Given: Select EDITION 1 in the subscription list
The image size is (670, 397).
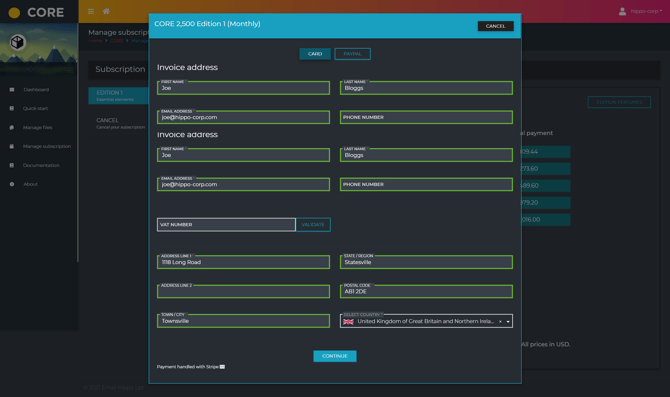Looking at the screenshot, I should point(118,95).
